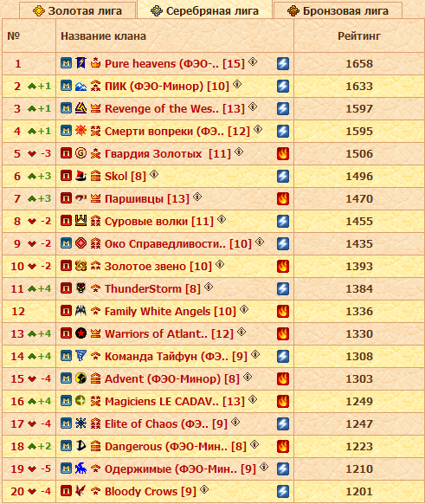
Task: Open the Skol clan page
Action: [126, 176]
